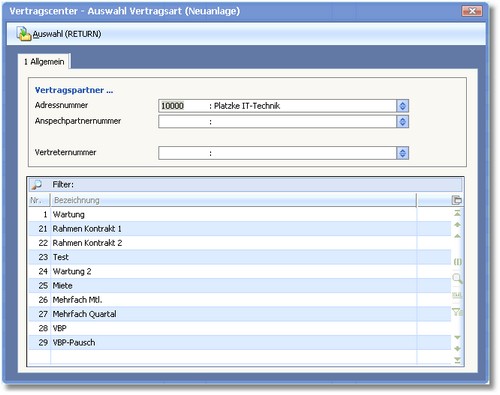Screen dimensions: 500x395
Task: Click the (I) icon on the list sidebar
Action: click(x=457, y=262)
